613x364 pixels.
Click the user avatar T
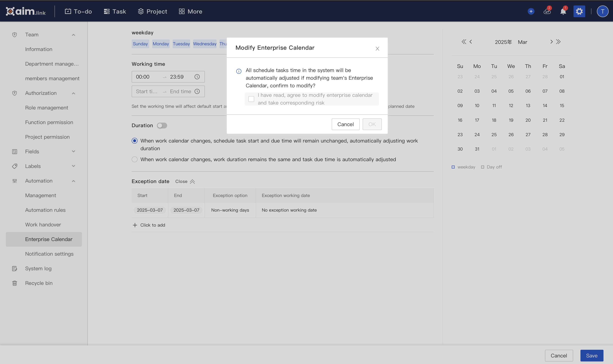tap(603, 11)
